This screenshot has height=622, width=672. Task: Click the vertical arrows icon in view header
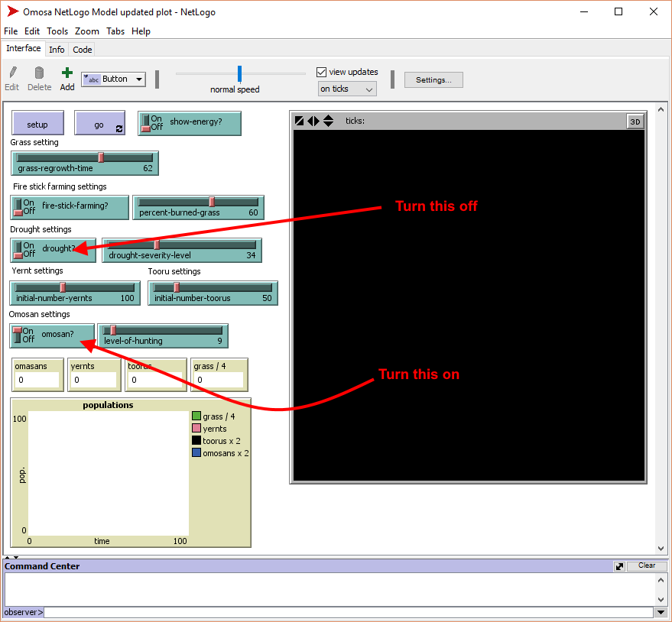click(x=328, y=121)
